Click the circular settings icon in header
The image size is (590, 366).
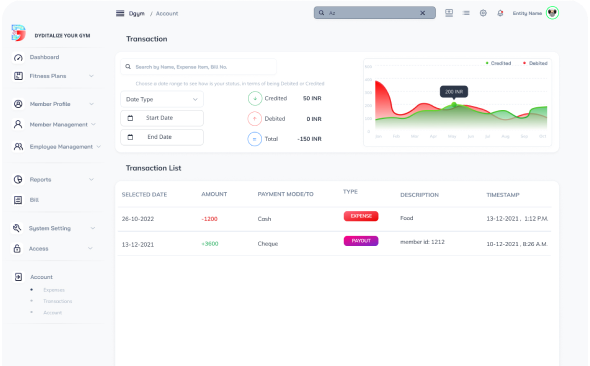[x=483, y=13]
